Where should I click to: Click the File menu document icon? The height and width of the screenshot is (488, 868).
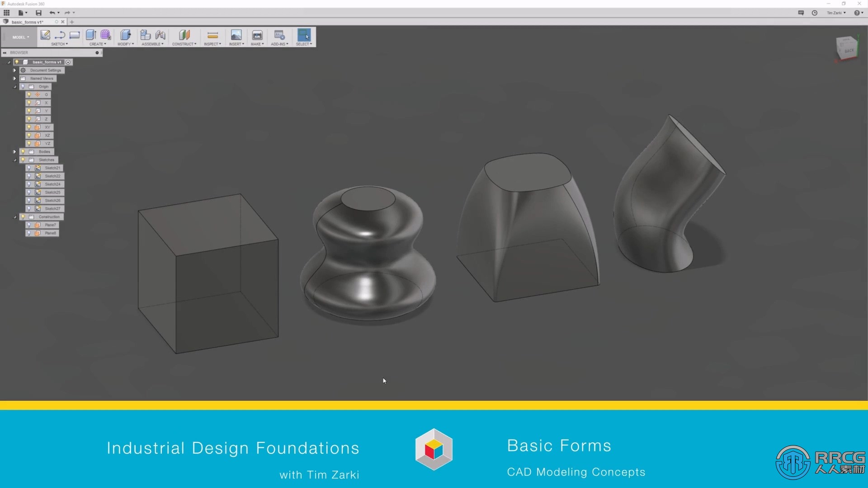(x=21, y=13)
